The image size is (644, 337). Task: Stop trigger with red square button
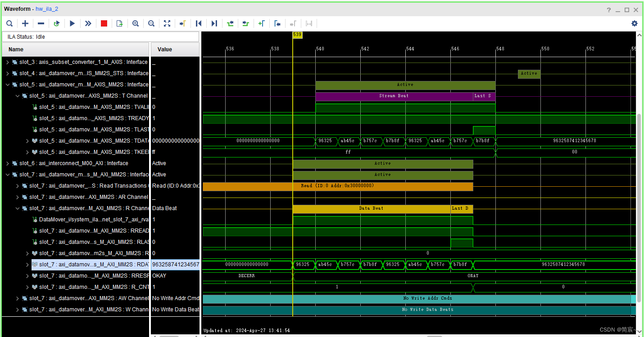[104, 23]
